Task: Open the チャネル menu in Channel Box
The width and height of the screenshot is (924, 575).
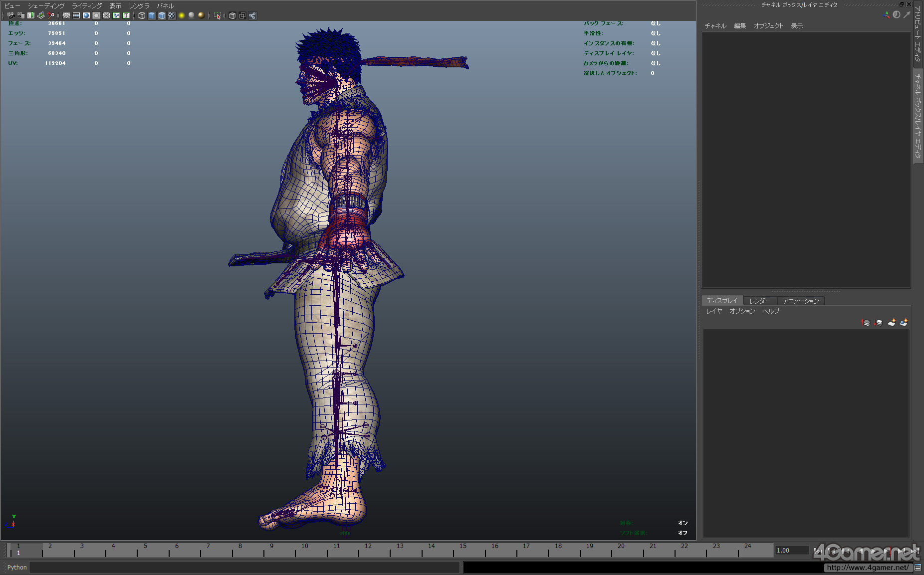Action: pos(715,26)
